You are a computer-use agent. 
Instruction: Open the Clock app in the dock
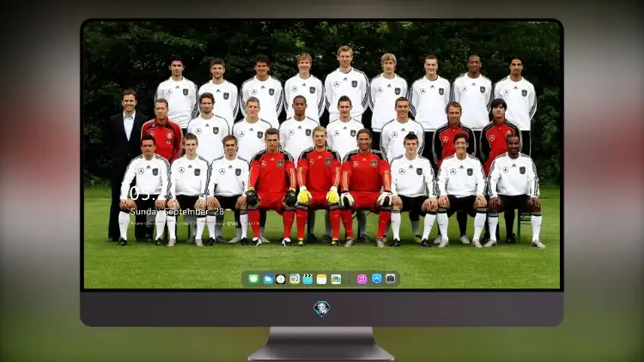[281, 279]
